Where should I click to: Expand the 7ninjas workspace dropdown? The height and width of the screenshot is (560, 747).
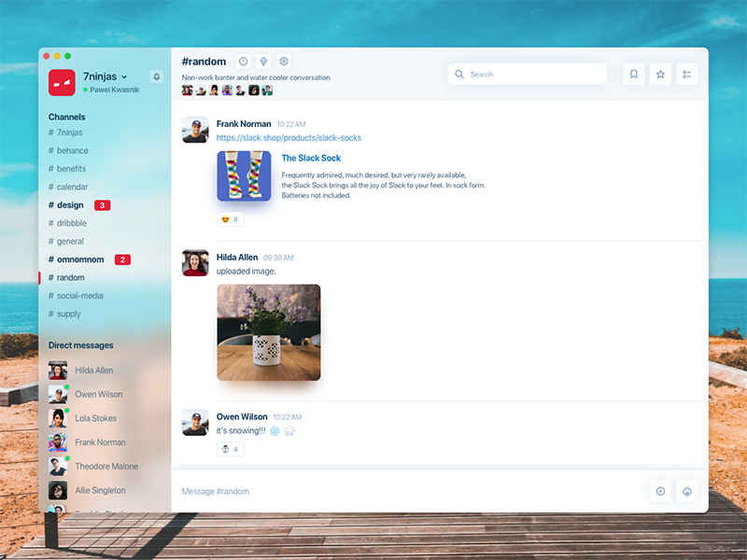(x=124, y=77)
